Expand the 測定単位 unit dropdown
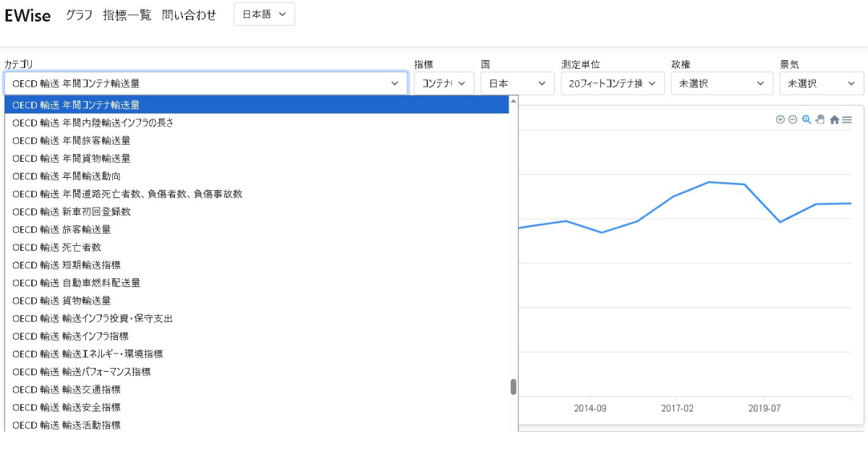This screenshot has width=868, height=470. pyautogui.click(x=612, y=83)
